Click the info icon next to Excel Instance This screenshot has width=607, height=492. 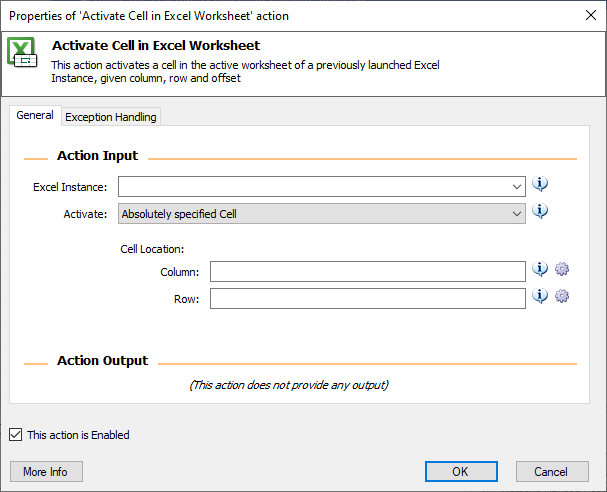tap(540, 184)
